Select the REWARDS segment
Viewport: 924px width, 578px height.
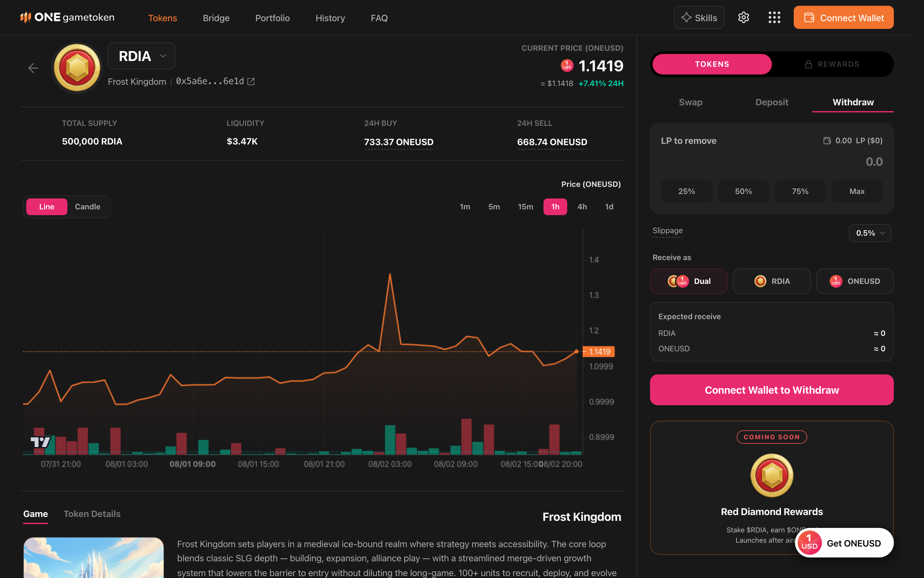tap(832, 64)
